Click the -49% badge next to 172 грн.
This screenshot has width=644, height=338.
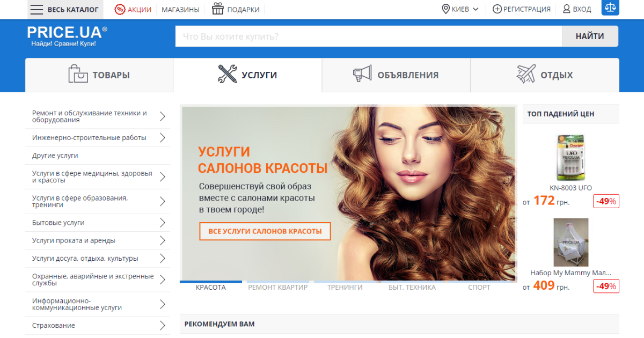point(606,201)
